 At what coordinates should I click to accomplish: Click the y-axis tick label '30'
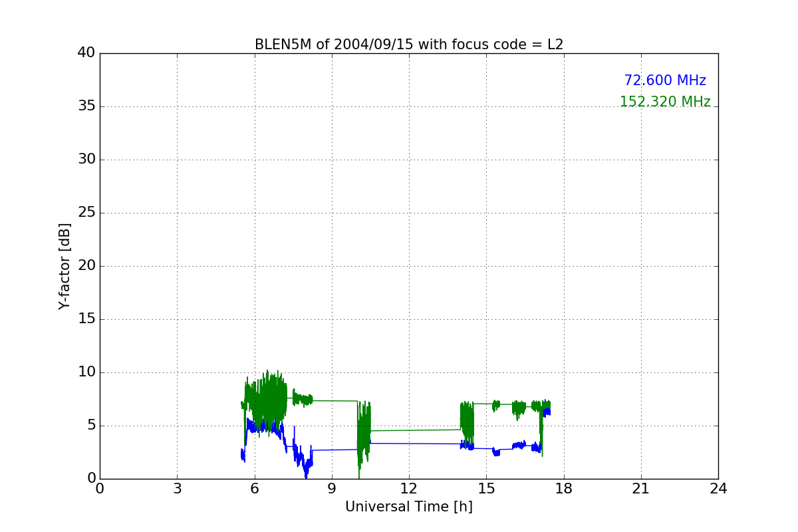click(x=86, y=160)
